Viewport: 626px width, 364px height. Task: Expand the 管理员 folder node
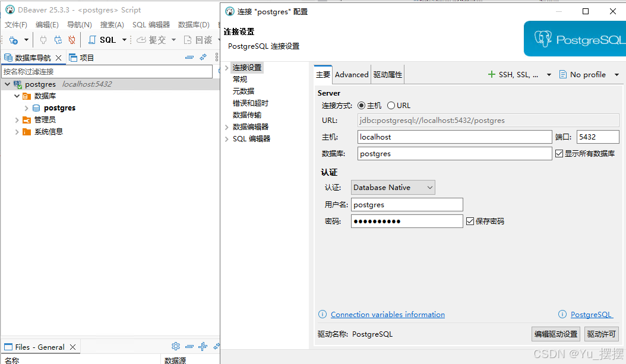coord(17,120)
